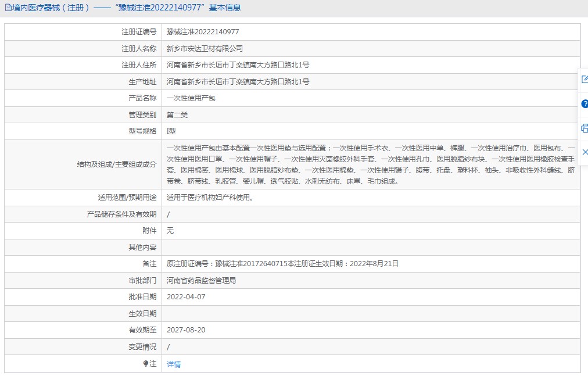The image size is (588, 376).
Task: Open the 详情 link in the 注 row
Action: pyautogui.click(x=174, y=364)
